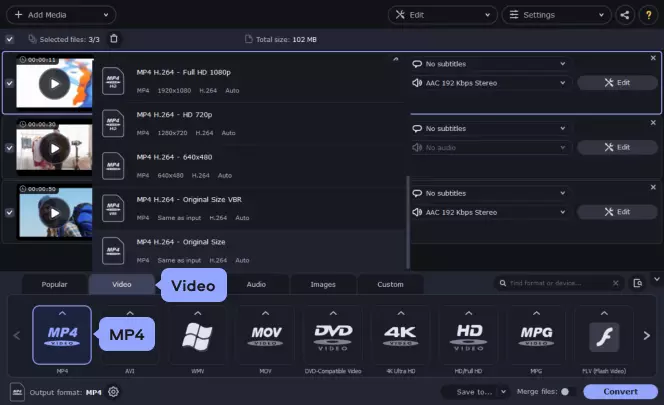Screen dimensions: 664x405
Task: Pick the DVD-Compatible Video format icon
Action: pos(333,335)
